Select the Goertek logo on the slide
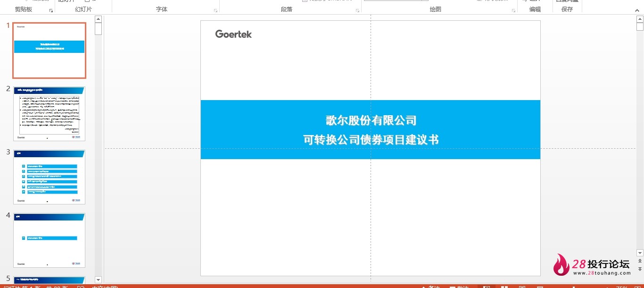This screenshot has width=644, height=288. (x=233, y=34)
